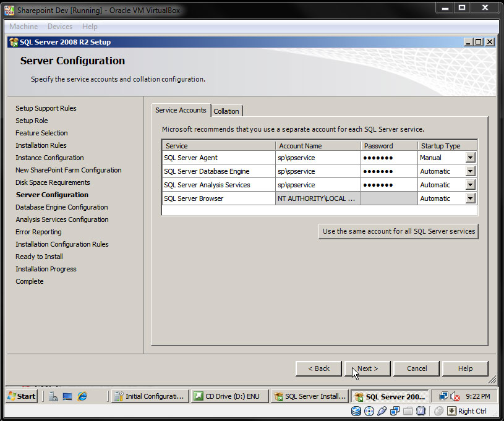Click the VirtualBox window title icon
The image size is (504, 421).
click(9, 11)
